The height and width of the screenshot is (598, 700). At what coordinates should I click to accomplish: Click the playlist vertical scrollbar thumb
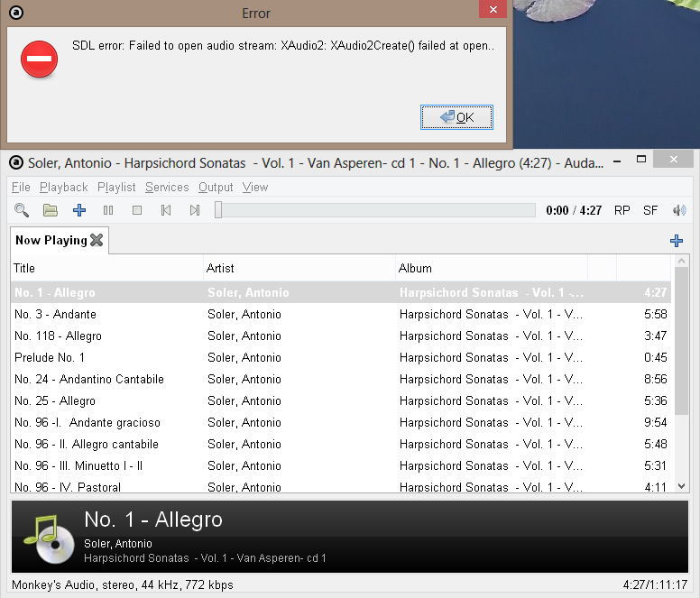coord(681,341)
